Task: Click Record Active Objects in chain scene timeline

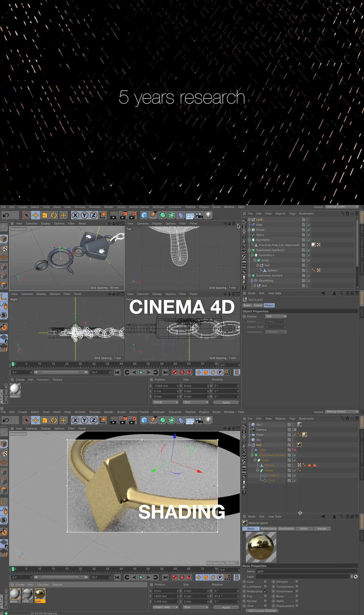Action: click(x=175, y=372)
